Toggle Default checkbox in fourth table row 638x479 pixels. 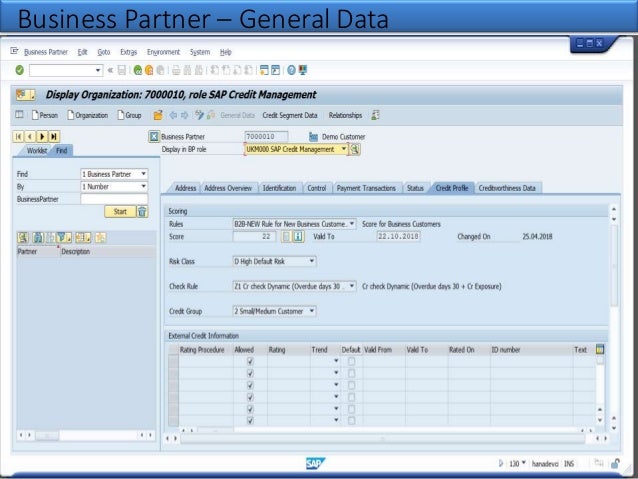coord(352,397)
